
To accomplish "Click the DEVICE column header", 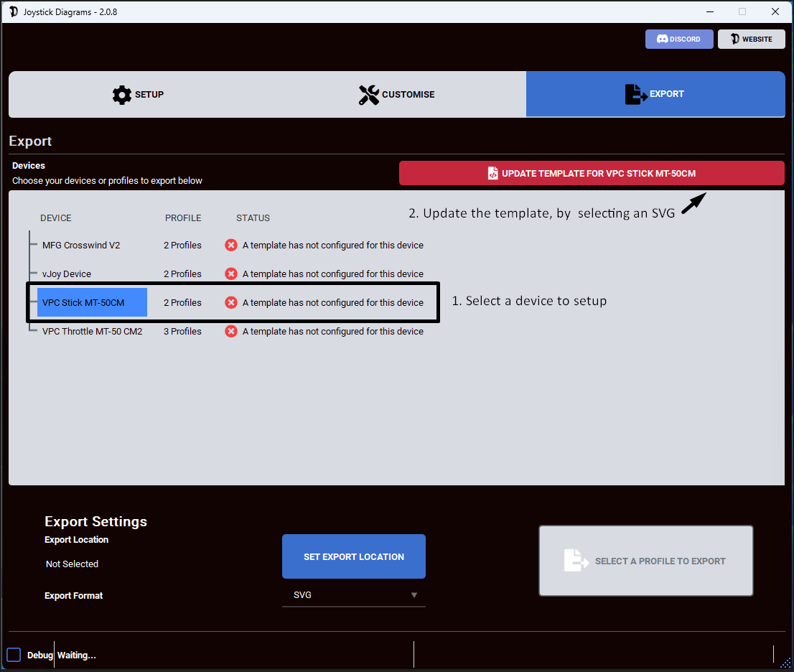I will (56, 218).
